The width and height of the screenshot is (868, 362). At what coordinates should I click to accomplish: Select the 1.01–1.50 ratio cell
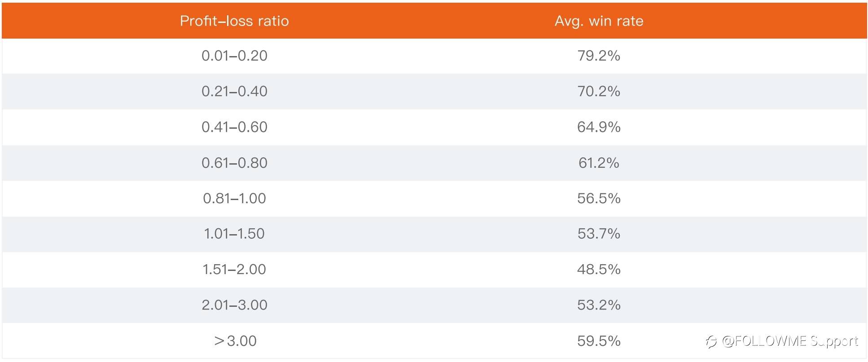234,234
